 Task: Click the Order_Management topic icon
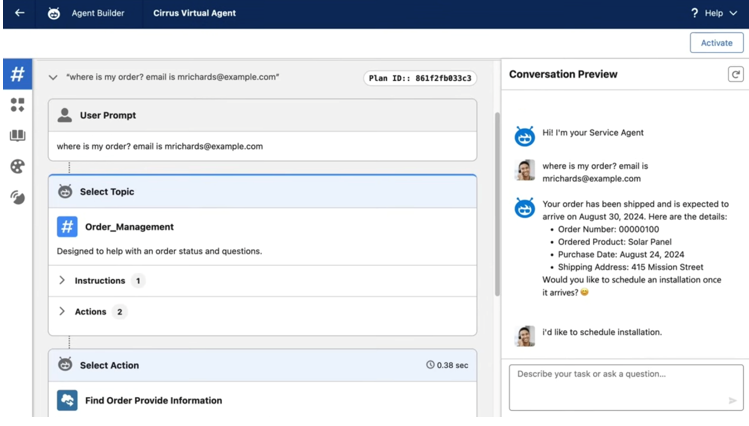(x=67, y=227)
